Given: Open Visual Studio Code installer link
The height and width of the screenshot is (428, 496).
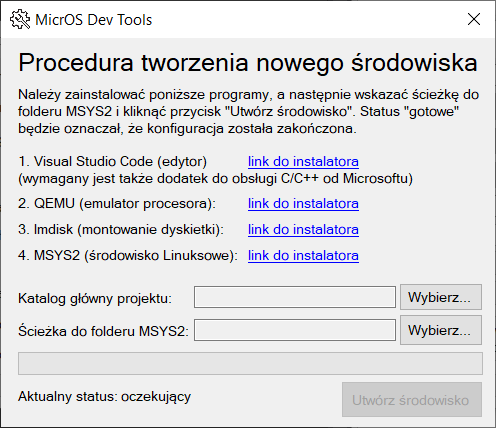Looking at the screenshot, I should [303, 162].
